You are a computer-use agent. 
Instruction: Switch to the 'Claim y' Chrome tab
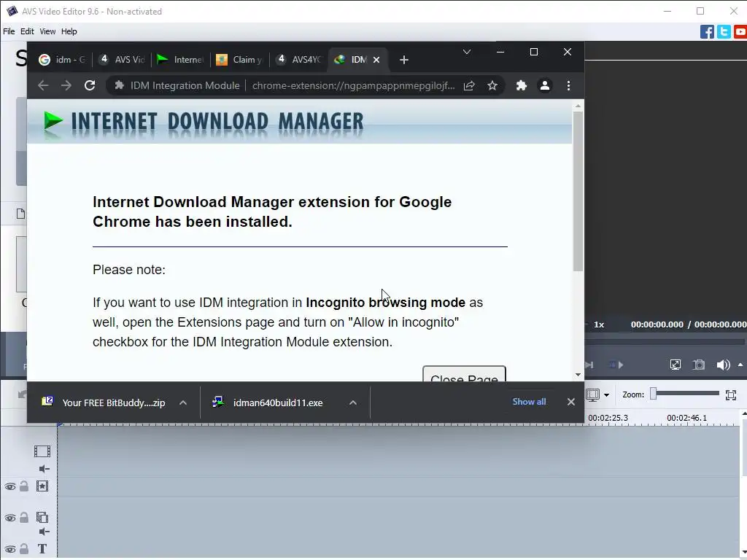[x=240, y=60]
